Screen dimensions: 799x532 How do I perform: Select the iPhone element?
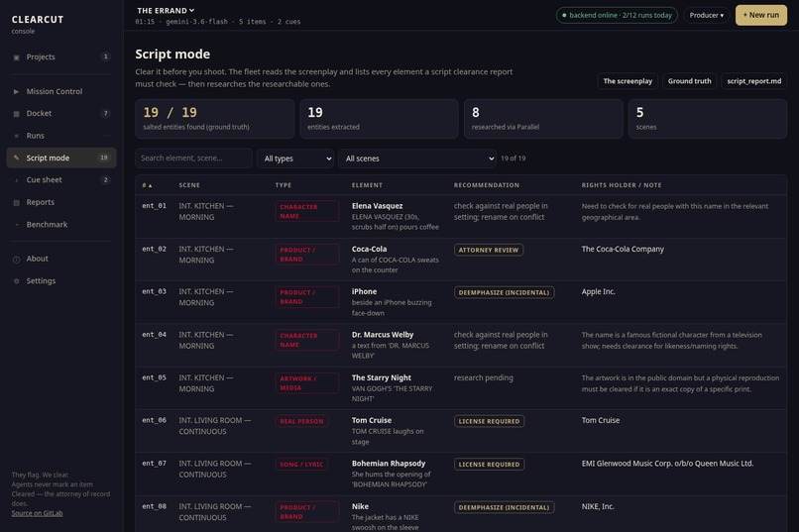[x=364, y=291]
